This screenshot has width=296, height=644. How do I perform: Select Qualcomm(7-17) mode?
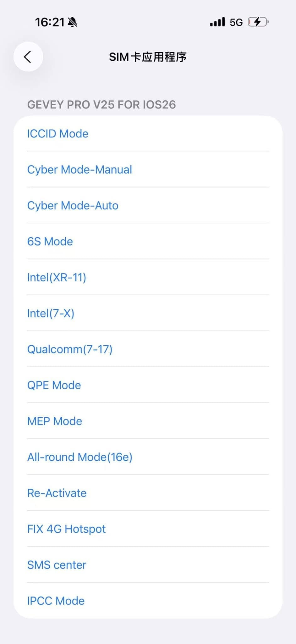70,349
